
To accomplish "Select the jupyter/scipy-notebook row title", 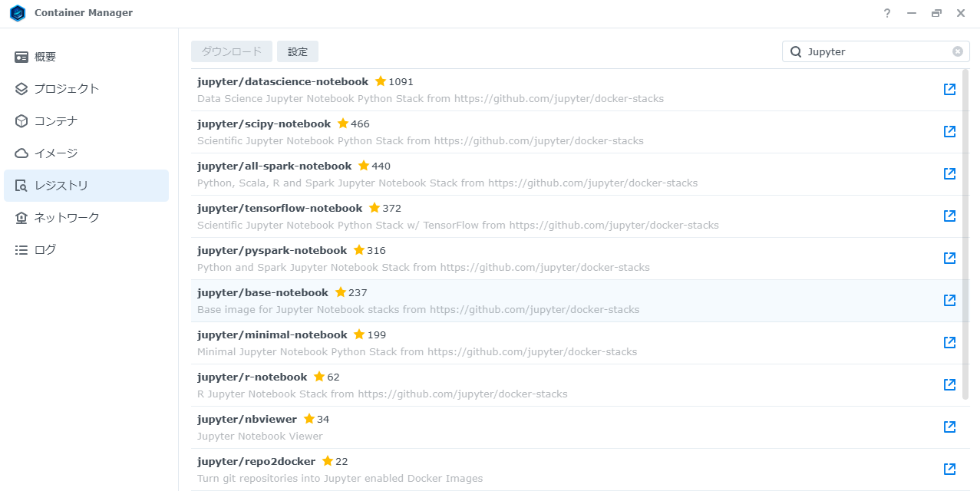I will [x=264, y=124].
